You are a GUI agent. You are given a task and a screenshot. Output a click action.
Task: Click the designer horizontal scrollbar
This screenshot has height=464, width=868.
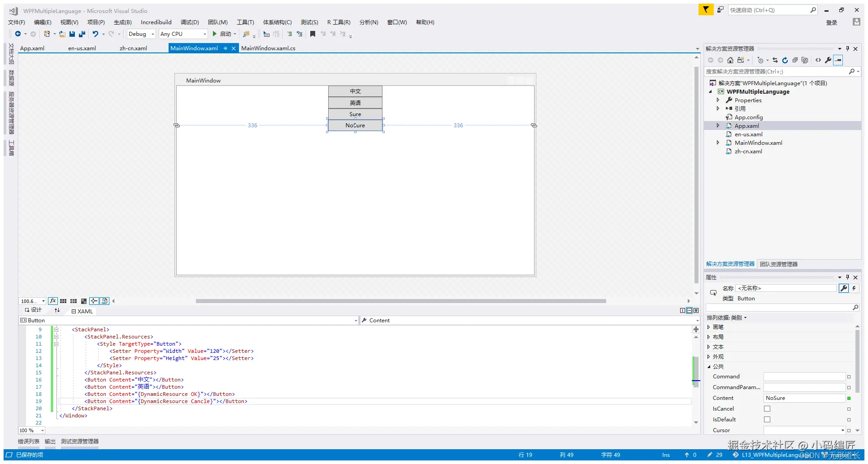401,301
